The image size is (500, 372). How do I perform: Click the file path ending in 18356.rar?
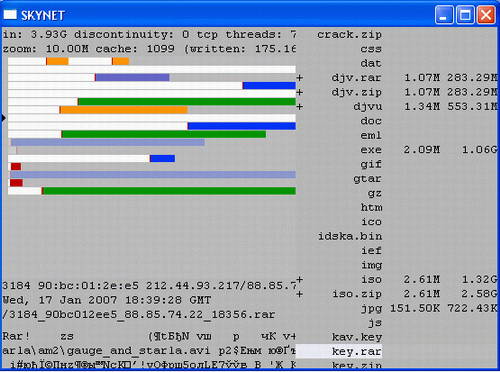coord(139,315)
